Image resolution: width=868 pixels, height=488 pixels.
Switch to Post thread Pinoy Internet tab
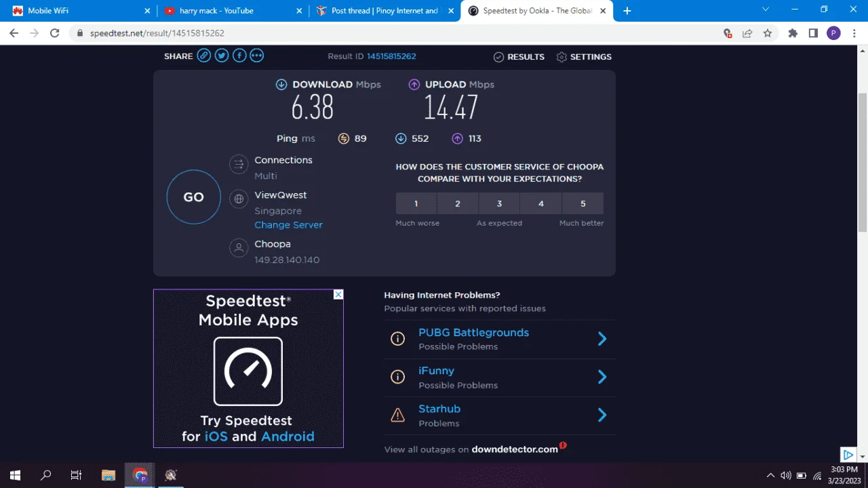(x=384, y=11)
